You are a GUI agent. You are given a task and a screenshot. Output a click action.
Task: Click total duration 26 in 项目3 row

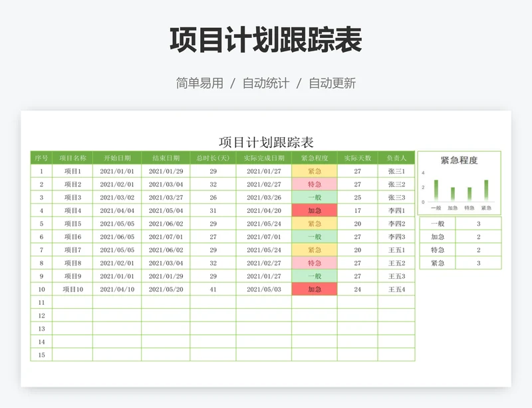click(x=213, y=198)
